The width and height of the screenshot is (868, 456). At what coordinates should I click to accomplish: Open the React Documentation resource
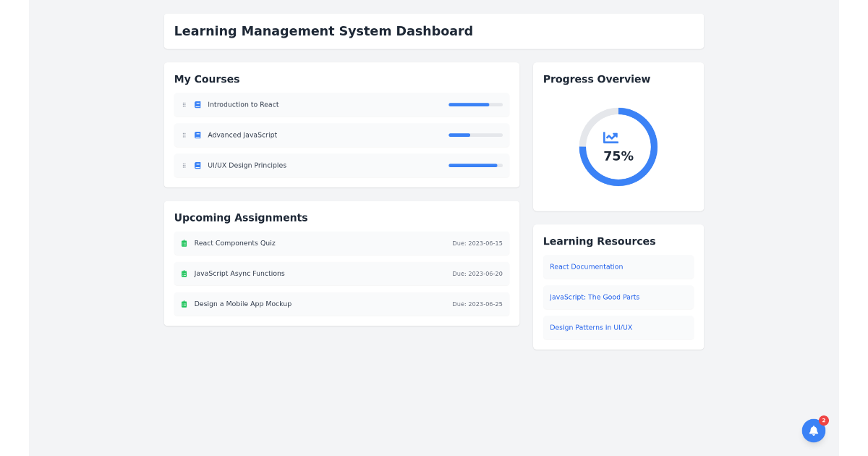pyautogui.click(x=586, y=266)
